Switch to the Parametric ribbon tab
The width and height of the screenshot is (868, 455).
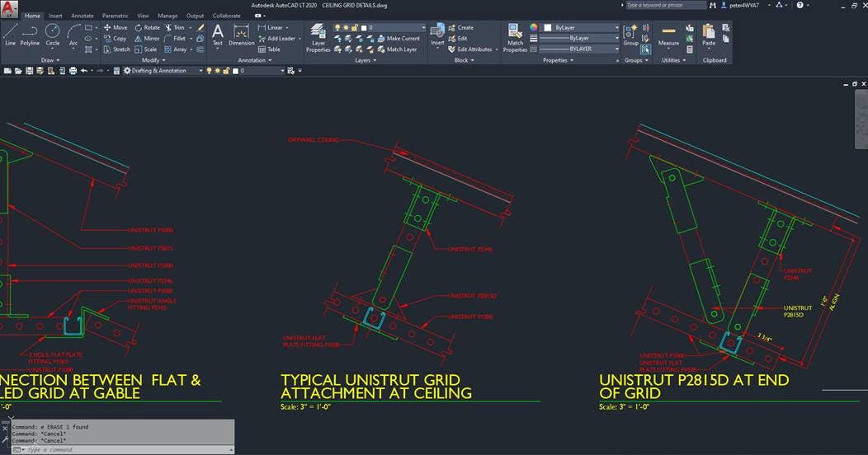(x=116, y=16)
